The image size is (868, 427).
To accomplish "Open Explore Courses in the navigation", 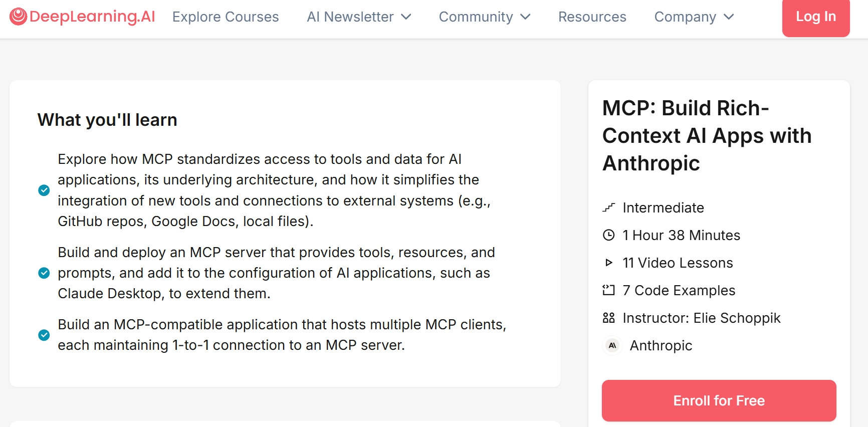I will click(x=226, y=17).
